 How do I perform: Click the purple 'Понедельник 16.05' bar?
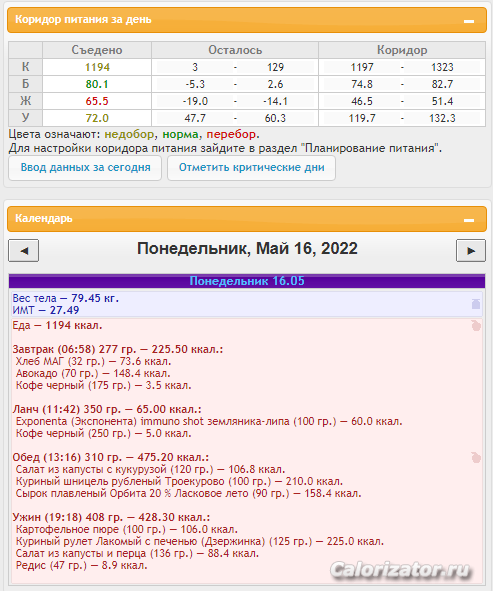247,281
